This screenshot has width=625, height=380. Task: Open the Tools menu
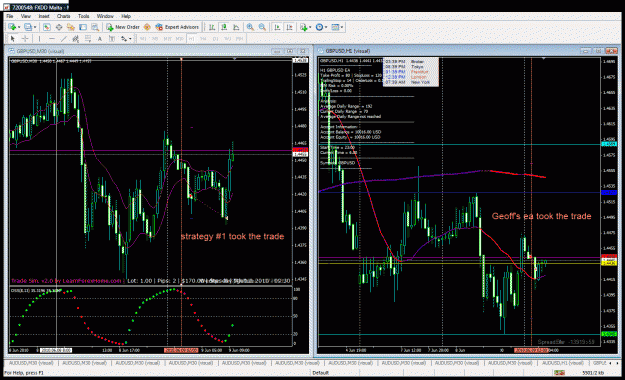pos(83,16)
